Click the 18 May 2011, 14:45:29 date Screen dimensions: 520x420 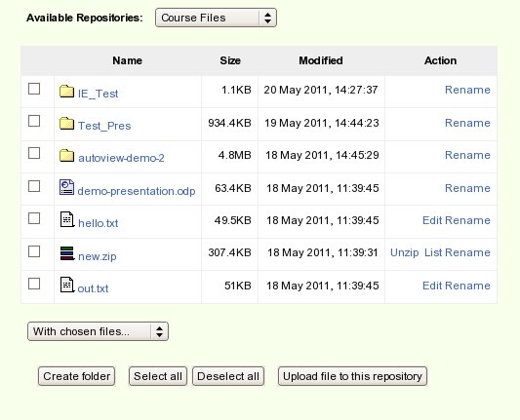(x=322, y=155)
